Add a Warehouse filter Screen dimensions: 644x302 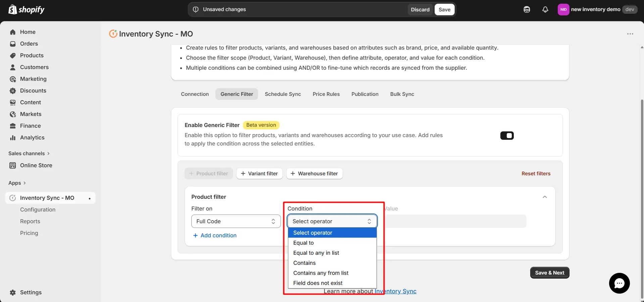click(x=314, y=174)
